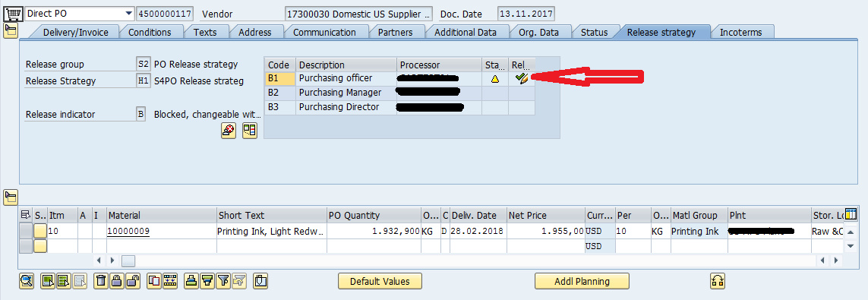Click the Vendor field 17300030 Domestic US Supplier
The width and height of the screenshot is (868, 300).
click(x=359, y=13)
